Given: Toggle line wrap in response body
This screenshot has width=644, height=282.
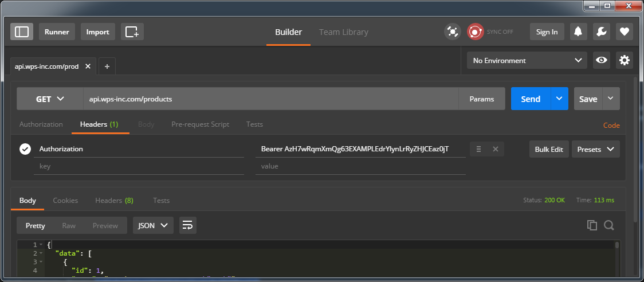Looking at the screenshot, I should (x=187, y=225).
